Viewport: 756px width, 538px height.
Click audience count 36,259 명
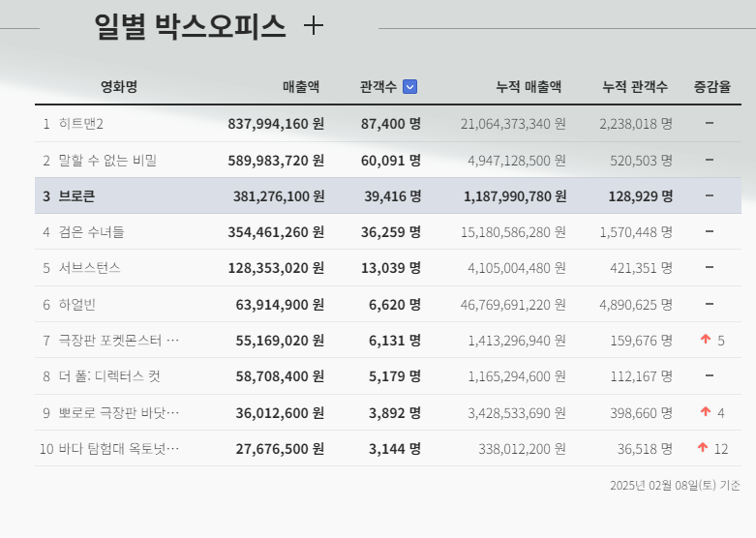(x=391, y=232)
